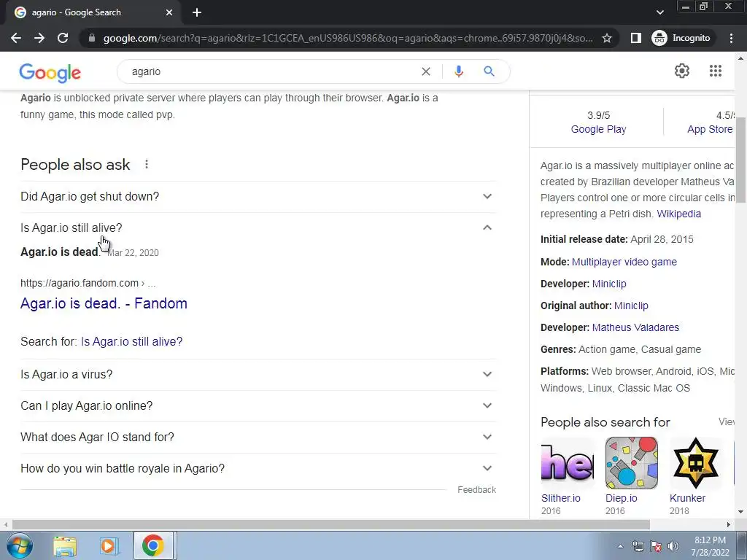747x560 pixels.
Task: Launch Windows Media Player from taskbar
Action: pyautogui.click(x=109, y=546)
